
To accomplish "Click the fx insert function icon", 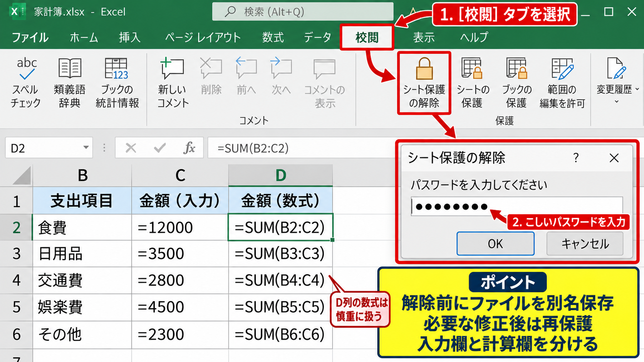I will [x=189, y=148].
